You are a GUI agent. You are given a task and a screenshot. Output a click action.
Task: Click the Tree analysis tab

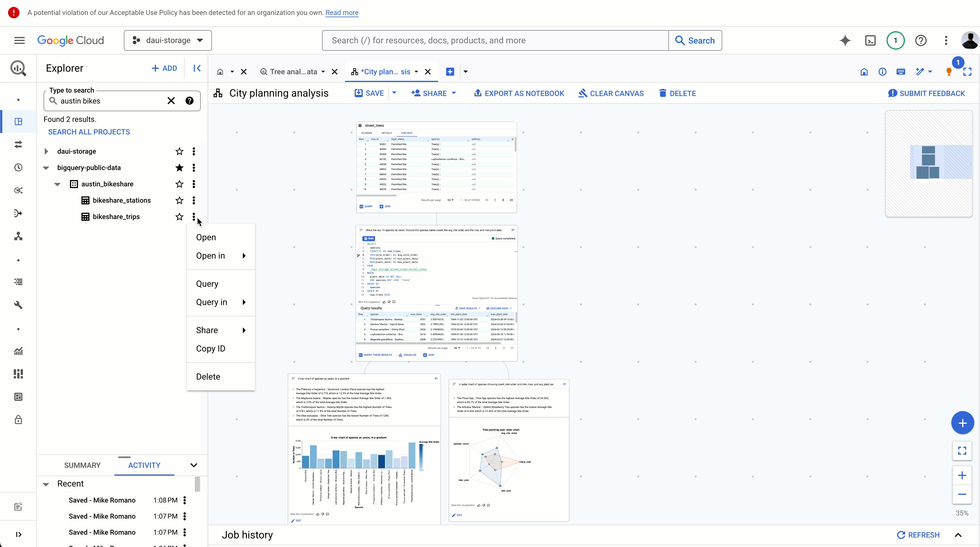[294, 71]
